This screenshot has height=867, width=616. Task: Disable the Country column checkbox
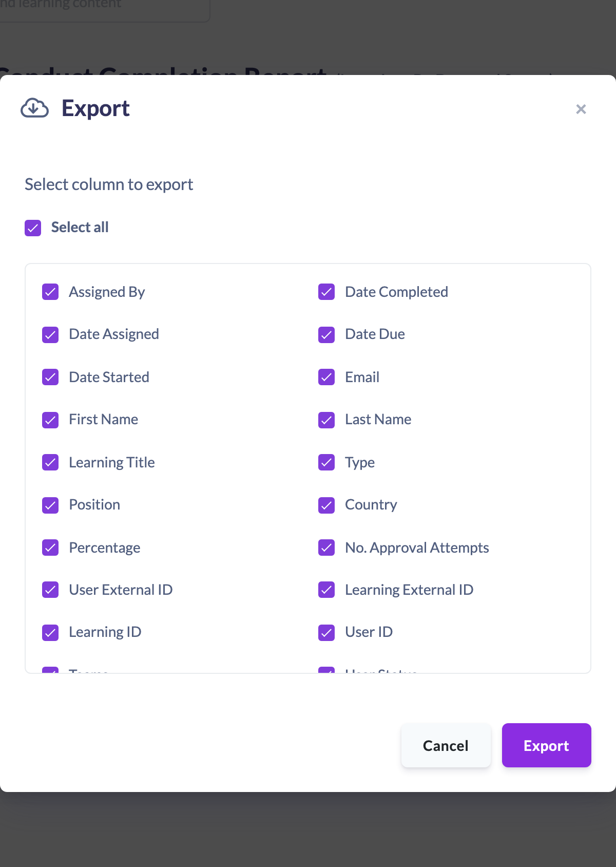point(326,505)
